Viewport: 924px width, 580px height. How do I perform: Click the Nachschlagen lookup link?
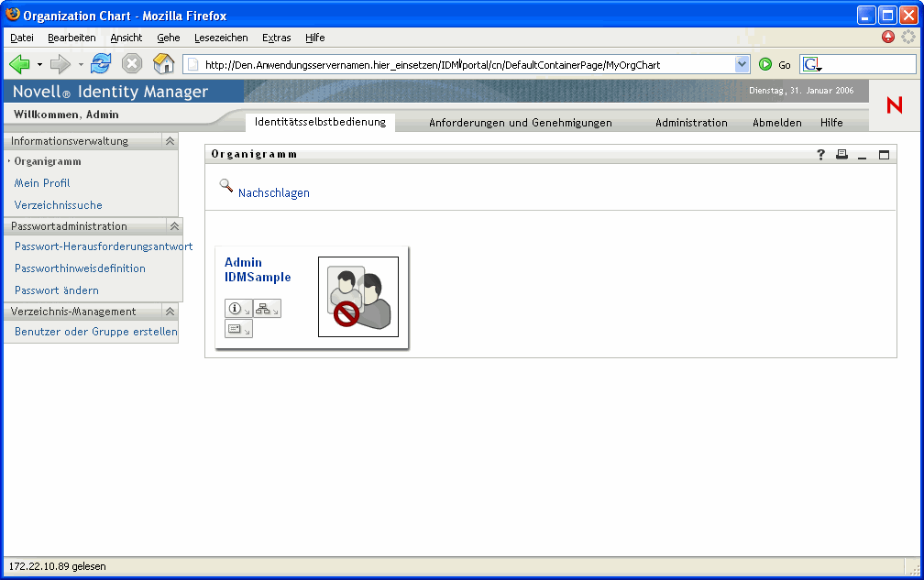[274, 193]
